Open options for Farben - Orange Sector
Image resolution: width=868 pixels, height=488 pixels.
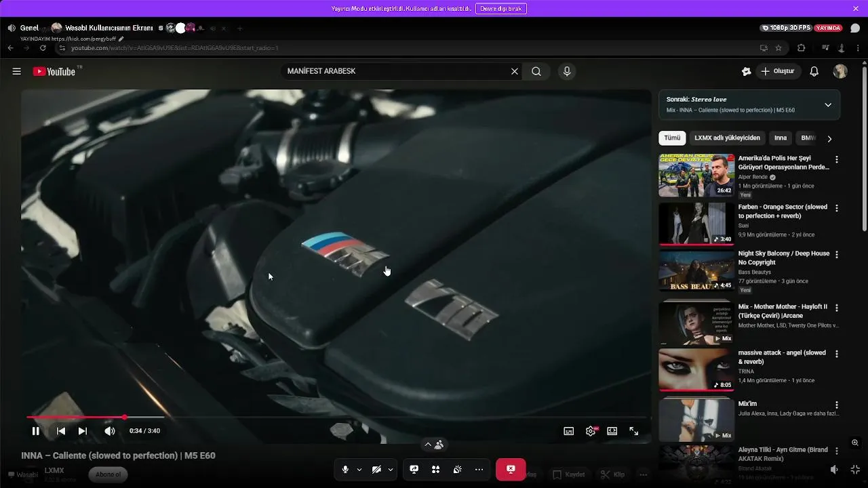click(837, 208)
